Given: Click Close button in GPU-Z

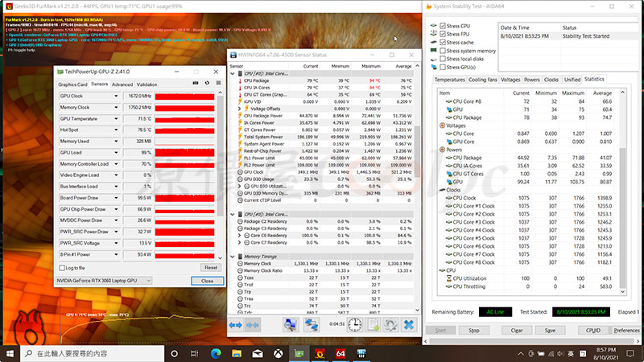Looking at the screenshot, I should pos(208,281).
